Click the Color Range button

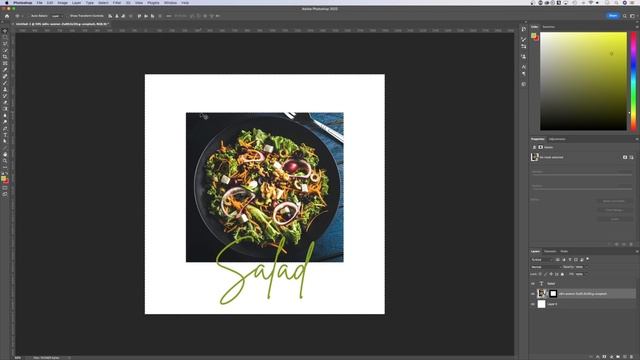click(614, 210)
